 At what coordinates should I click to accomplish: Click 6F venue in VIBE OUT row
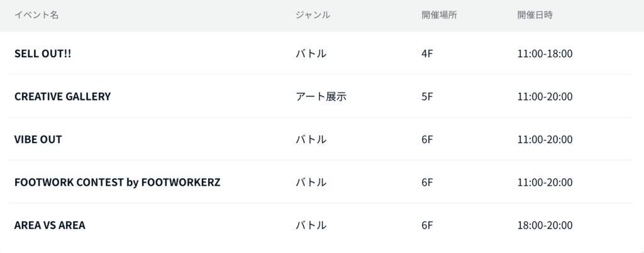427,139
